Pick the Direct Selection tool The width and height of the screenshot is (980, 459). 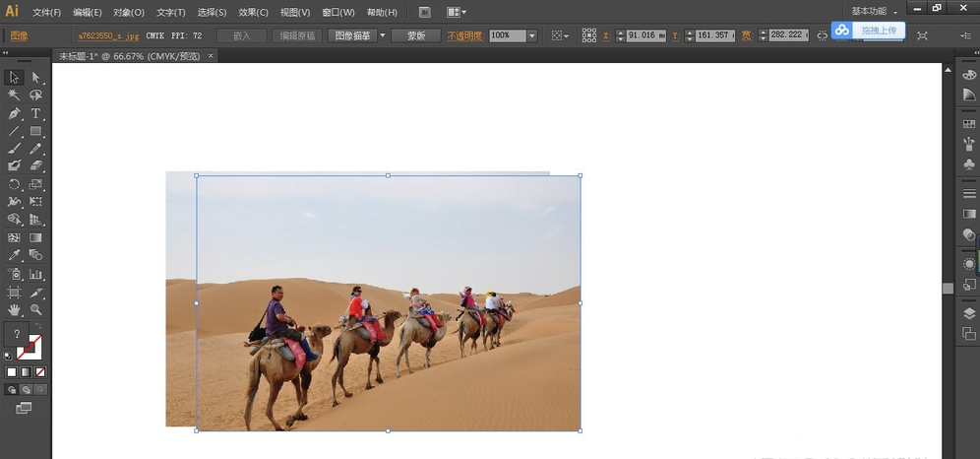coord(35,78)
